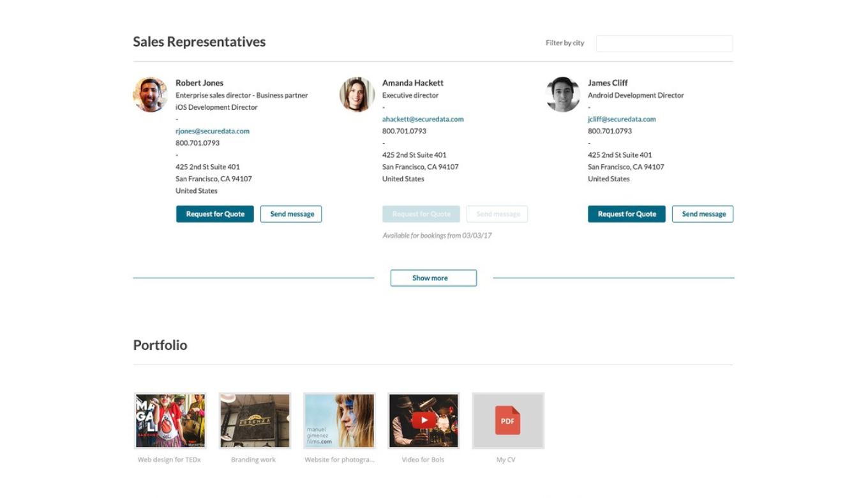Viewport: 868px width, 498px height.
Task: Send message to James Cliff
Action: click(703, 214)
